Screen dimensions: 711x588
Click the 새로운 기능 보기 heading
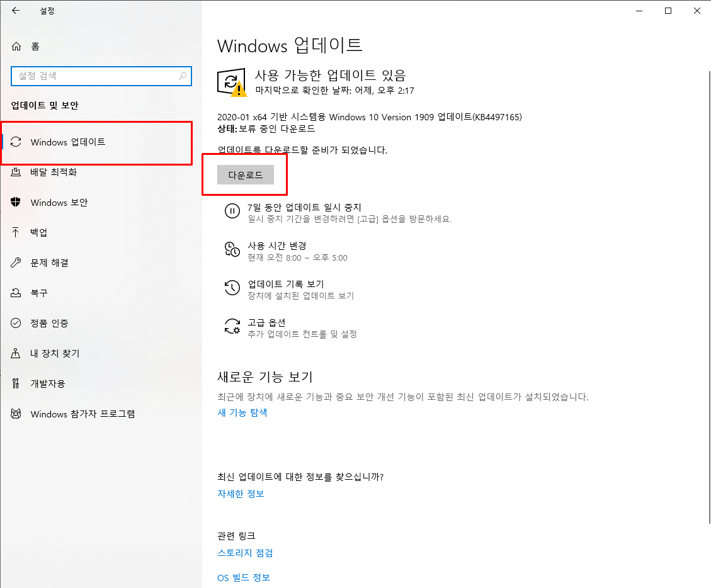click(264, 376)
